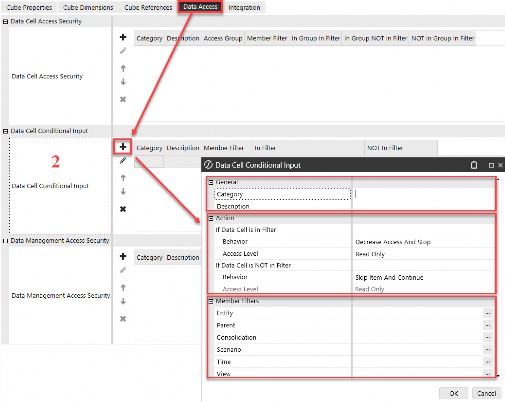This screenshot has height=402, width=505.
Task: Collapse the Member Filters section
Action: (x=211, y=301)
